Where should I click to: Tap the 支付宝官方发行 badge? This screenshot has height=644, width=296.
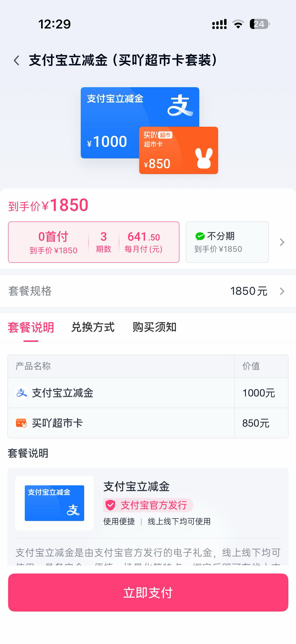point(148,505)
